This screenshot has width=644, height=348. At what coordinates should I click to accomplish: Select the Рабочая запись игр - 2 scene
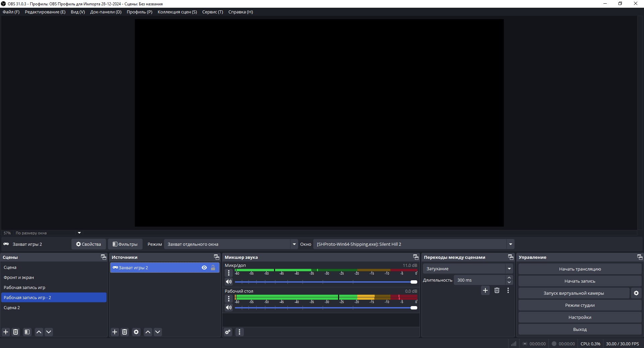pos(54,297)
